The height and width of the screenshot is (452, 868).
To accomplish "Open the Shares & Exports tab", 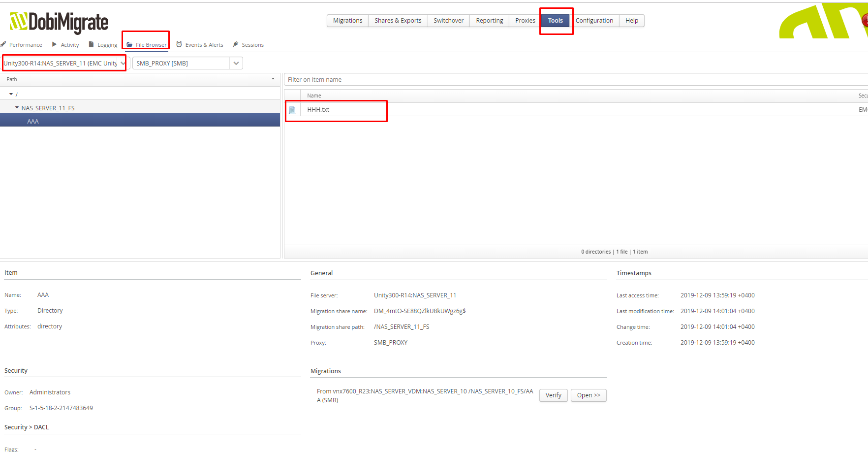I will pyautogui.click(x=398, y=20).
